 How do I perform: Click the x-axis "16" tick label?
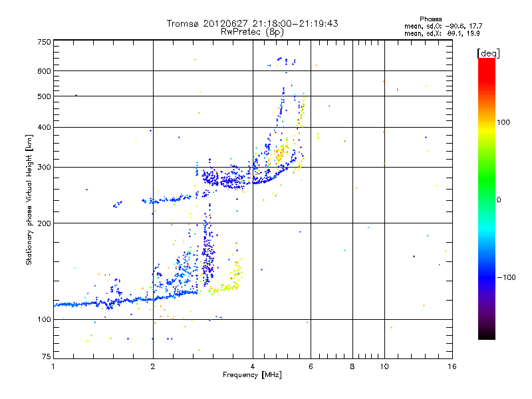452,366
